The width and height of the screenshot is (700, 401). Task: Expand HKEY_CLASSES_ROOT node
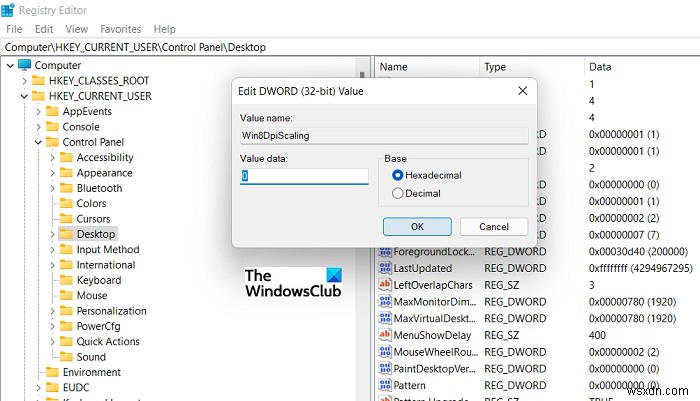25,81
